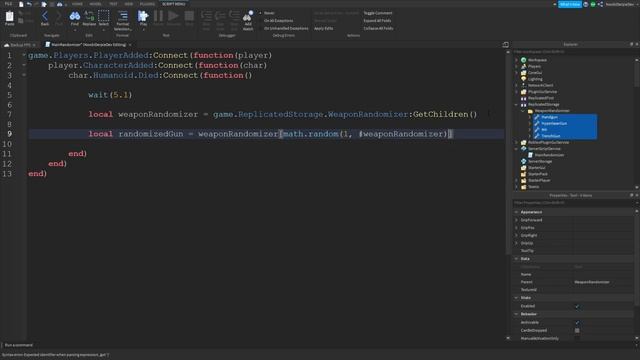640x360 pixels.
Task: Collapse the ReplicatedStorage tree node
Action: click(516, 104)
